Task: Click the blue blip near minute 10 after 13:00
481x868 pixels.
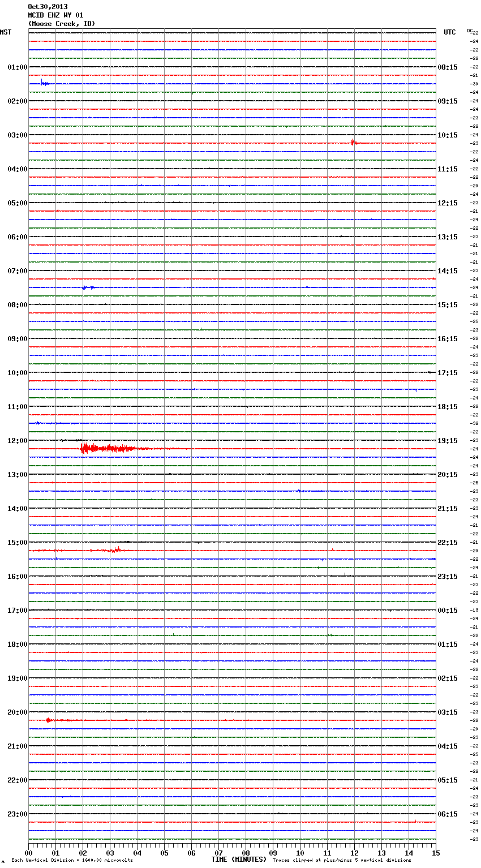Action: (299, 491)
